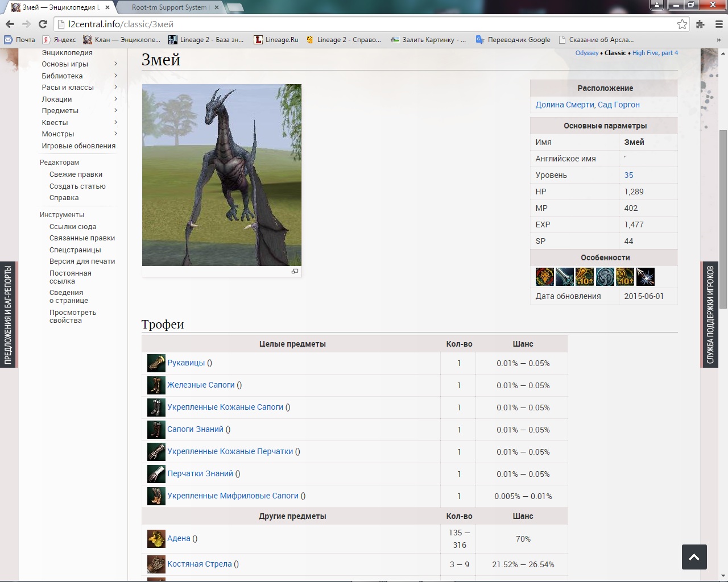Open Ссылки сюда tool link

(73, 227)
